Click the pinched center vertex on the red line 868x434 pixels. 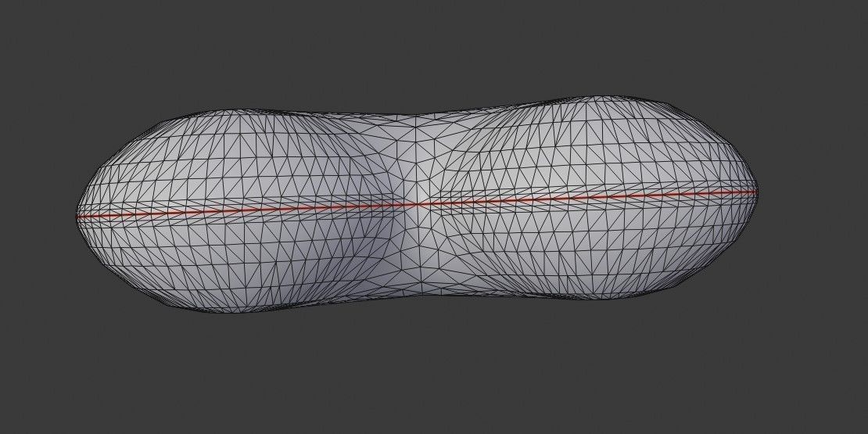(x=416, y=204)
